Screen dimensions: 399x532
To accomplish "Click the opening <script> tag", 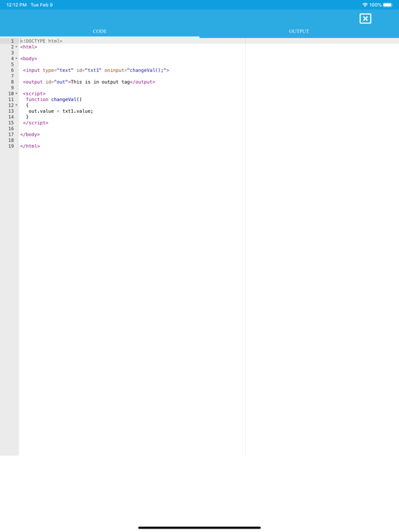I will click(34, 94).
